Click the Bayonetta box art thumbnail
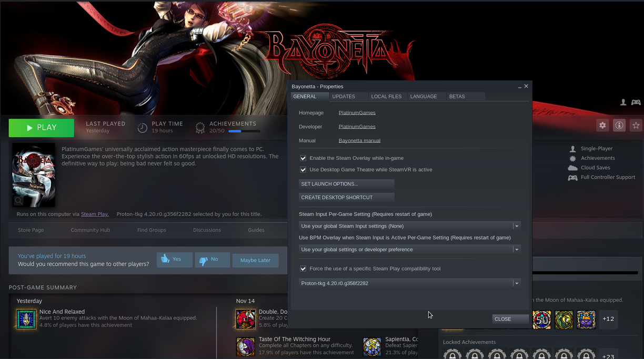644x359 pixels. point(34,175)
